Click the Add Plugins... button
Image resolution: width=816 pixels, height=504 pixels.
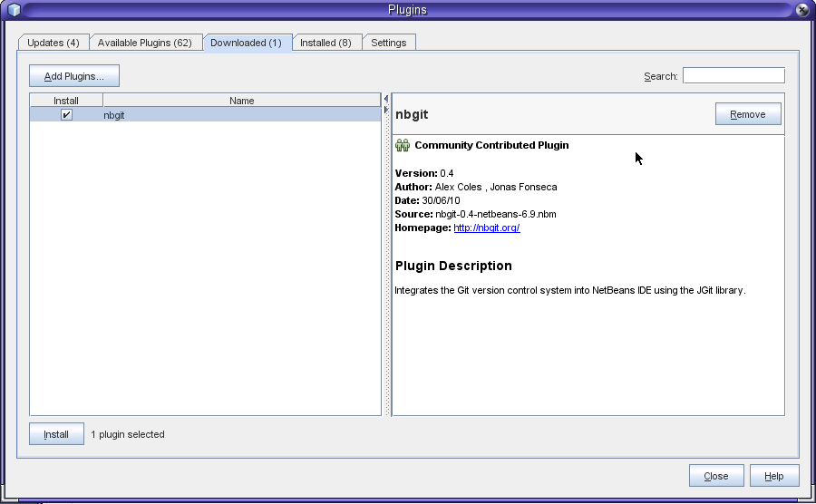74,76
